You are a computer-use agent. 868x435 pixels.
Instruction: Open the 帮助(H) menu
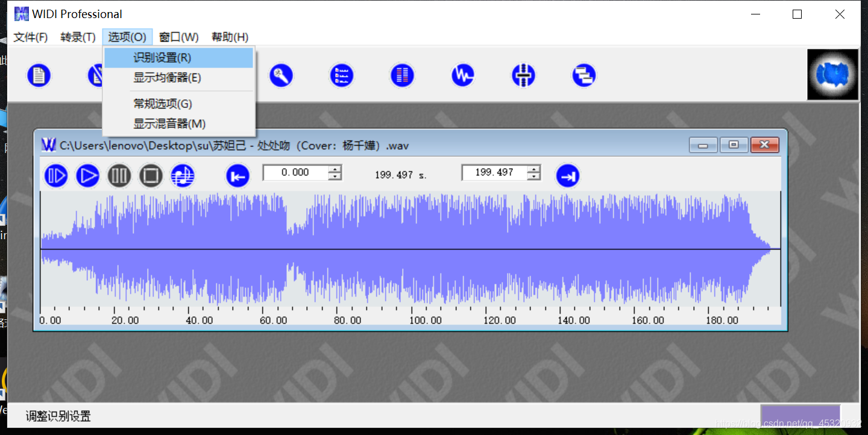tap(230, 37)
